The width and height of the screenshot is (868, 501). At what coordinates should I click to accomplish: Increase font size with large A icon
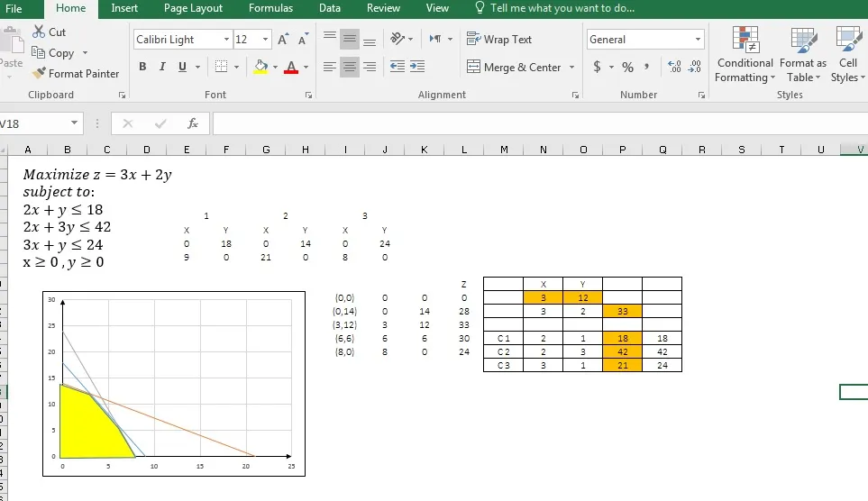point(283,40)
